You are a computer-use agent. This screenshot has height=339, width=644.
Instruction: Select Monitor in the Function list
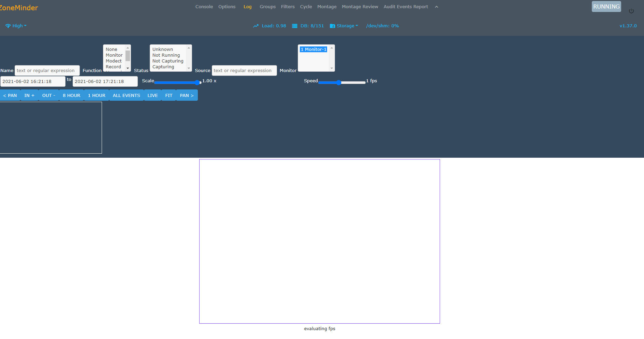(114, 55)
